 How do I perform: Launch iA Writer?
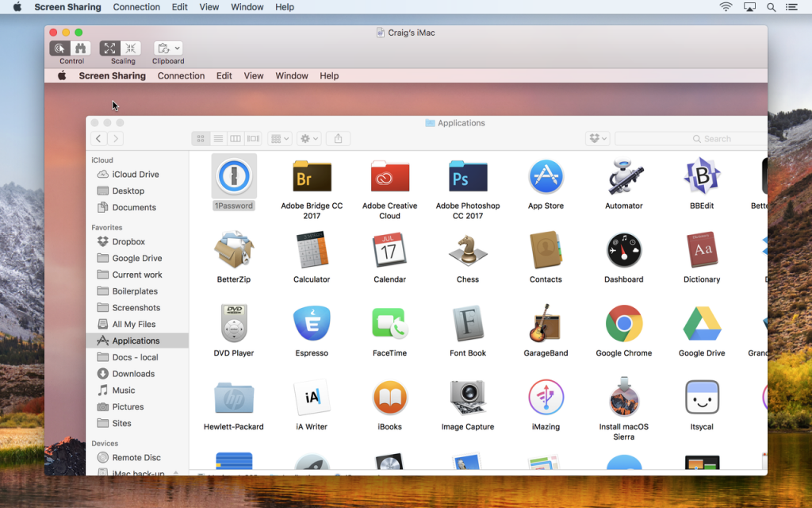tap(312, 398)
